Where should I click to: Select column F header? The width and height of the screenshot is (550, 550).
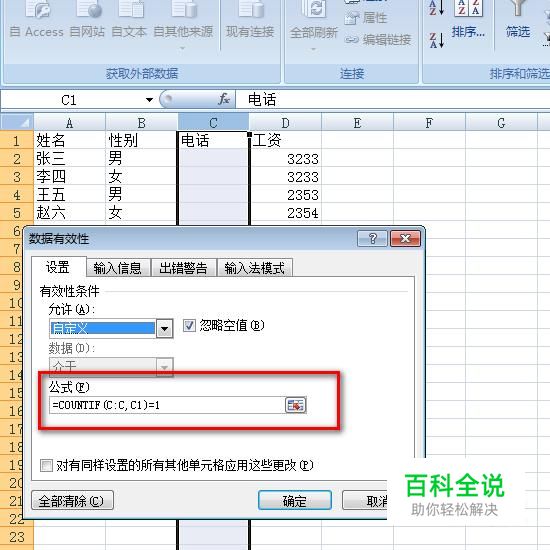point(429,123)
